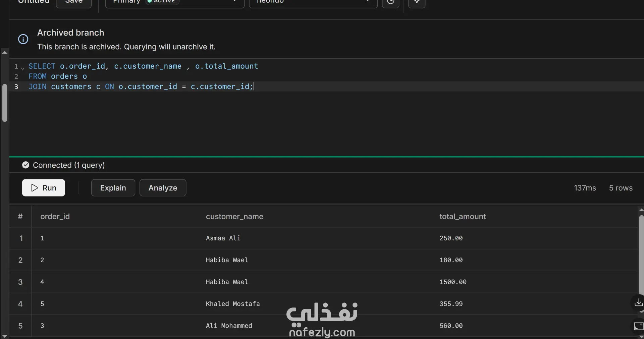Click the Save query button
644x339 pixels.
pyautogui.click(x=74, y=2)
